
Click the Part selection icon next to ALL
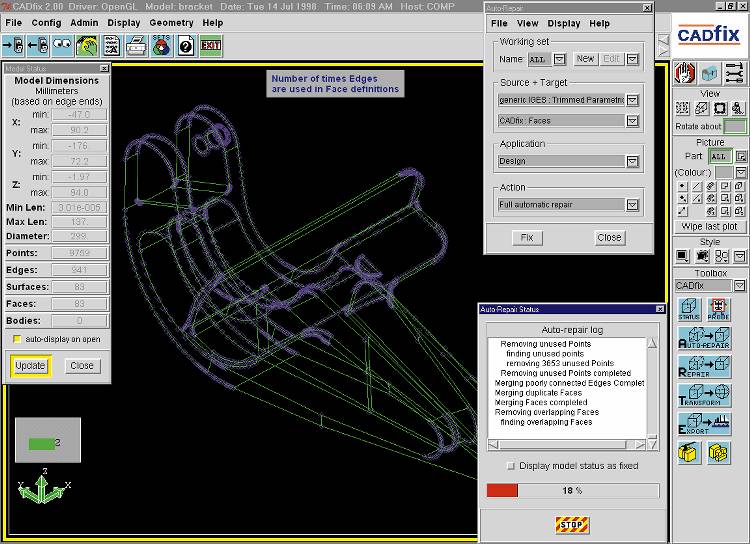(741, 156)
